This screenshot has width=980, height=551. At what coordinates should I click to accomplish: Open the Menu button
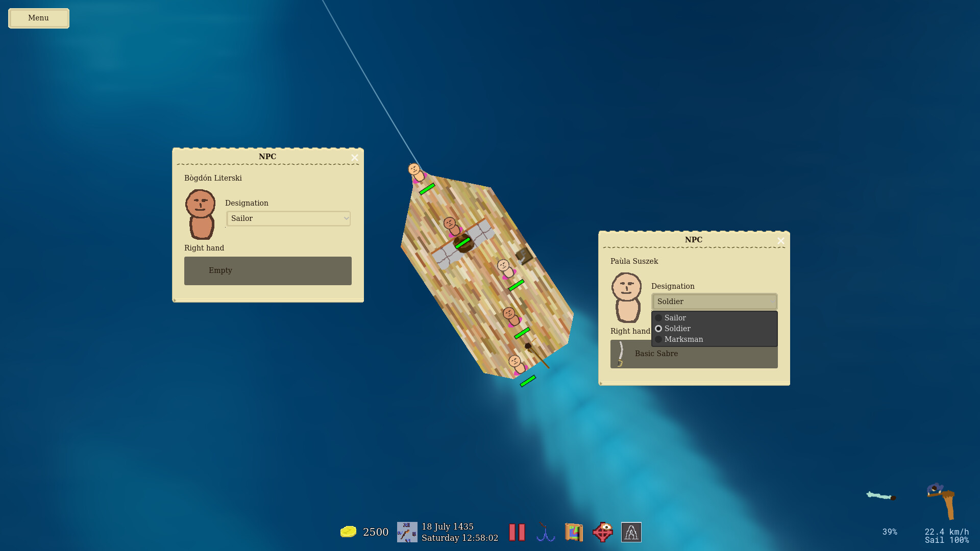click(x=39, y=18)
